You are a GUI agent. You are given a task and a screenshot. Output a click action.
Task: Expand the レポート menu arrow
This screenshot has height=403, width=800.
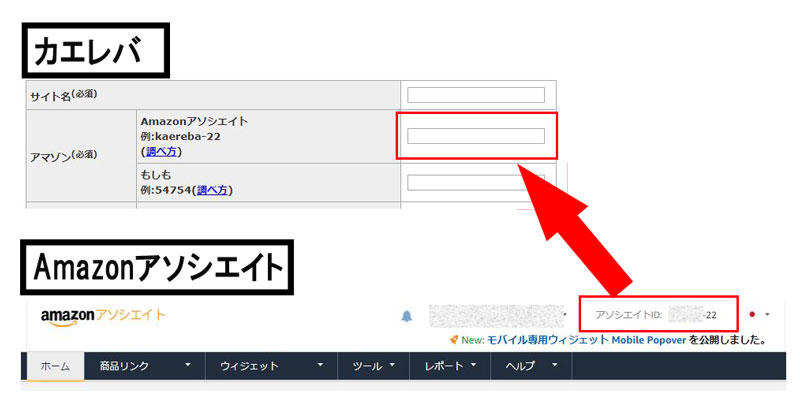pyautogui.click(x=473, y=365)
